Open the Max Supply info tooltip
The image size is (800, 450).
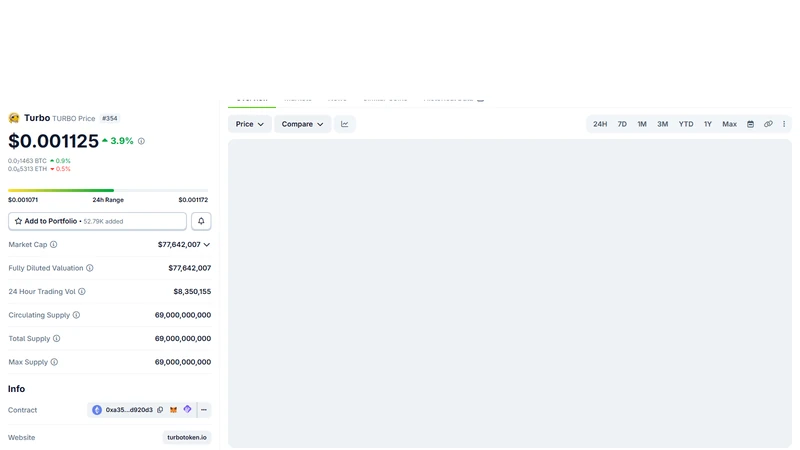(54, 362)
